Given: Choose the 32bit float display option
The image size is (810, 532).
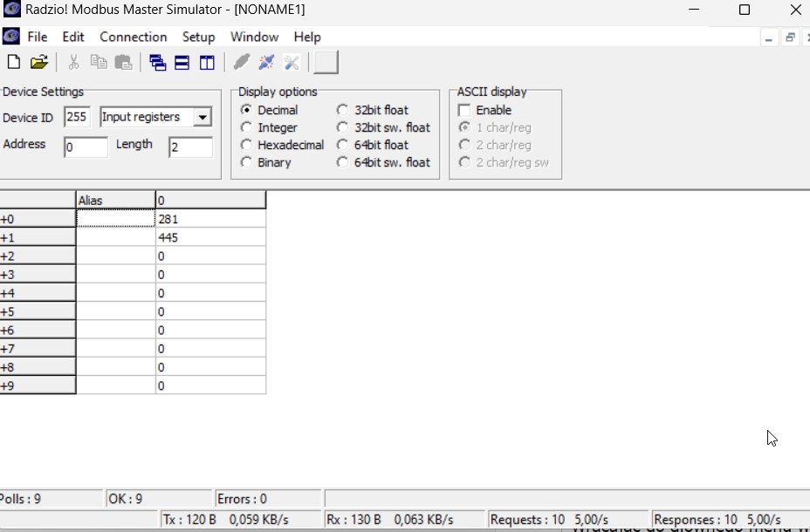Looking at the screenshot, I should pyautogui.click(x=343, y=110).
